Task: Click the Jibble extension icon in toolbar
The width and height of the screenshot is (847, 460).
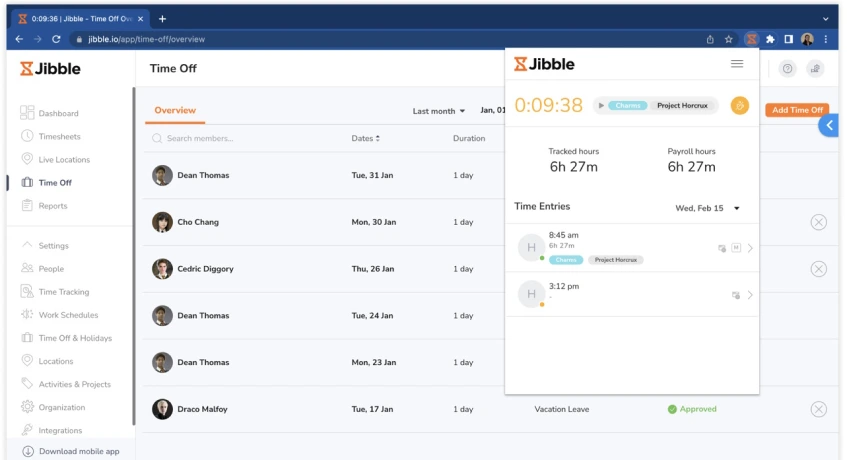Action: coord(751,39)
